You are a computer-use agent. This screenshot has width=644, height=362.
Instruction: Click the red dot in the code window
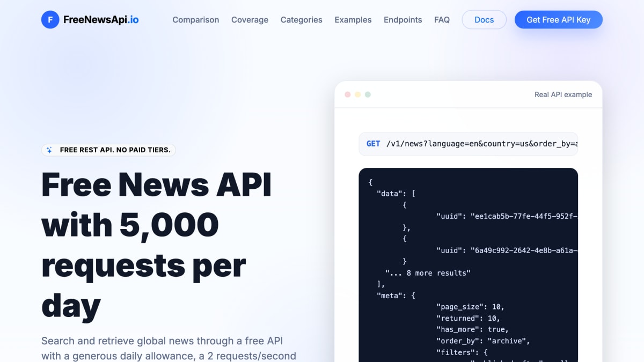click(x=347, y=94)
